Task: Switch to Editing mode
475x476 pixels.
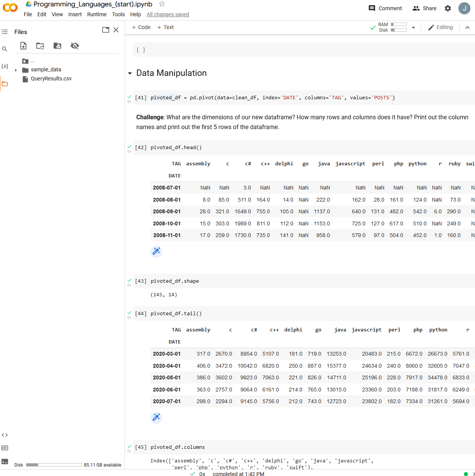Action: point(440,27)
